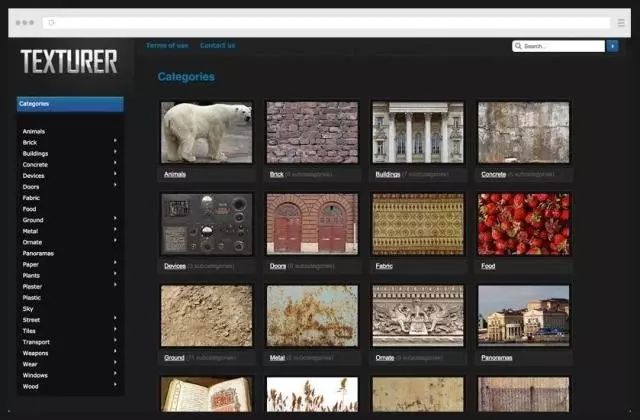The image size is (640, 420).
Task: Open the Concrete texture thumbnail
Action: coord(524,133)
